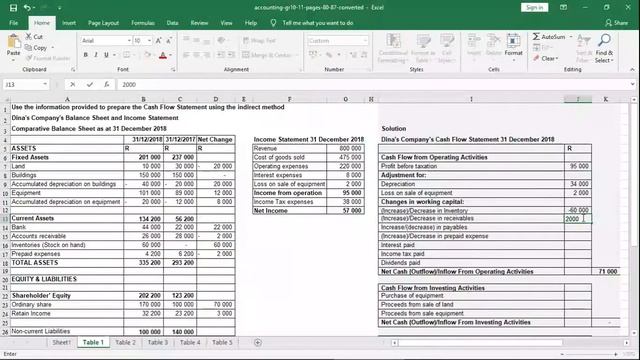Confirm entry with the check mark
640x360 pixels.
[89, 84]
